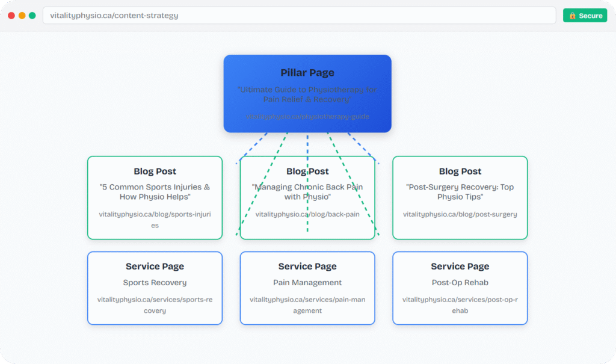Viewport: 616px width, 364px height.
Task: Click the lock icon in Secure badge
Action: point(573,16)
